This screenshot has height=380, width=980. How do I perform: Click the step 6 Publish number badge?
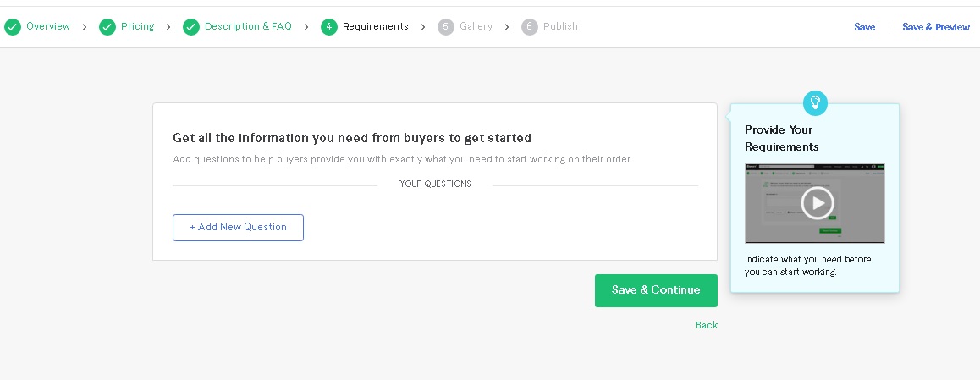pos(530,27)
